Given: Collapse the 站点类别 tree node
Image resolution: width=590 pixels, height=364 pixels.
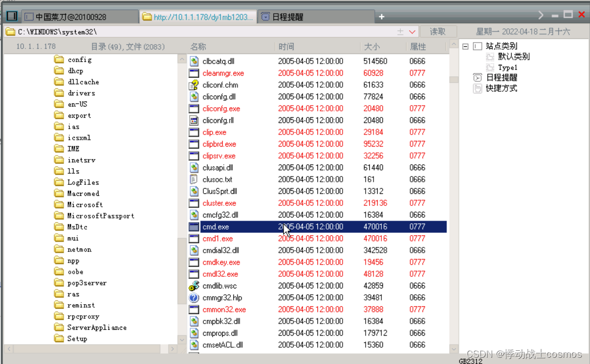Looking at the screenshot, I should (465, 46).
